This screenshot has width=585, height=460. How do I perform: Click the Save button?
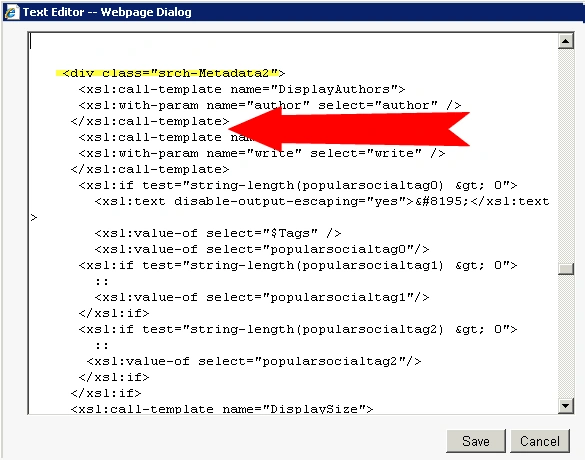476,441
